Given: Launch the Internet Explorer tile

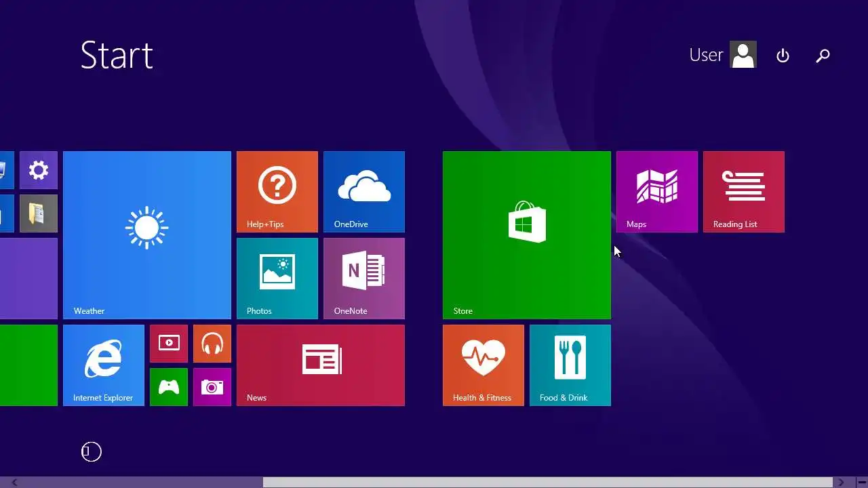Looking at the screenshot, I should [104, 365].
